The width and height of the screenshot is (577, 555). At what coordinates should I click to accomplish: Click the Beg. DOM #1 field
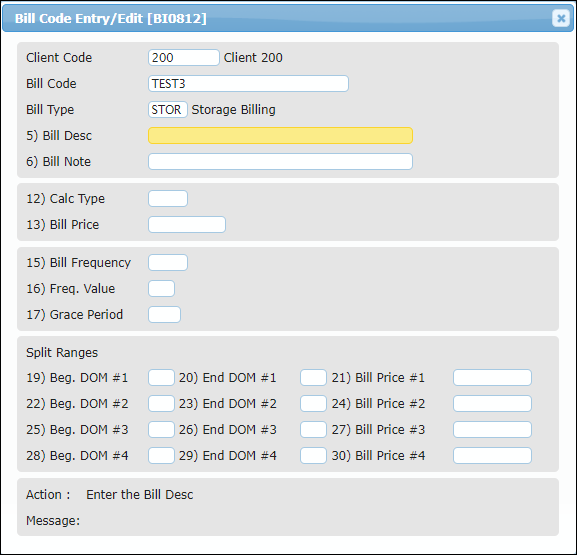tap(161, 378)
